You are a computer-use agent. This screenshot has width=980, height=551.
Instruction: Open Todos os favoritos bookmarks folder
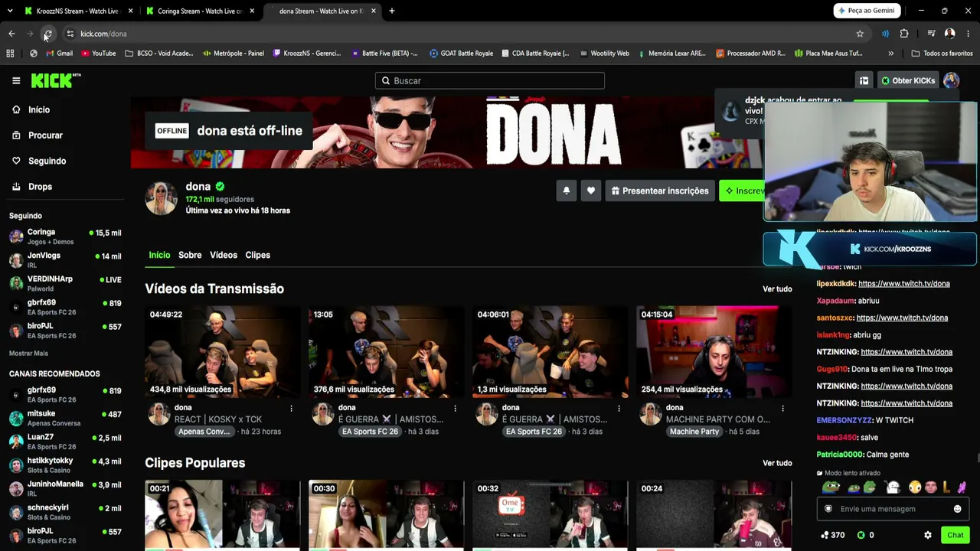tap(942, 54)
